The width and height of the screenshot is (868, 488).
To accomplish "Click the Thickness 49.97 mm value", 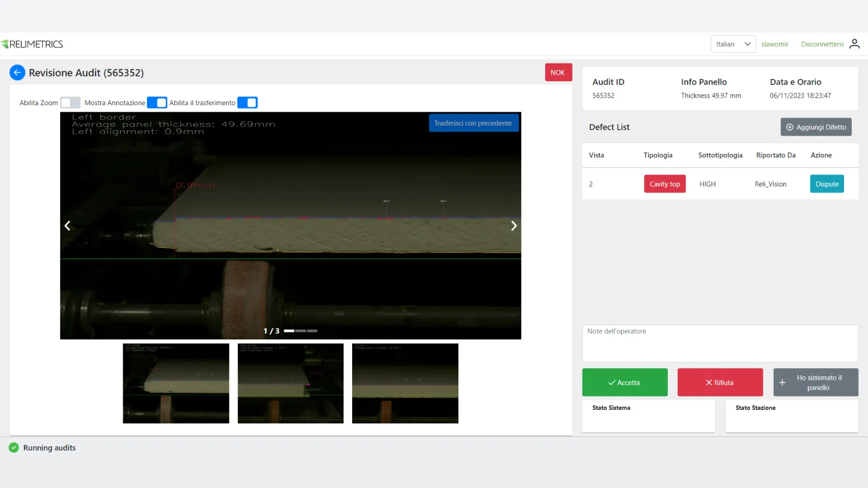I will pyautogui.click(x=711, y=95).
